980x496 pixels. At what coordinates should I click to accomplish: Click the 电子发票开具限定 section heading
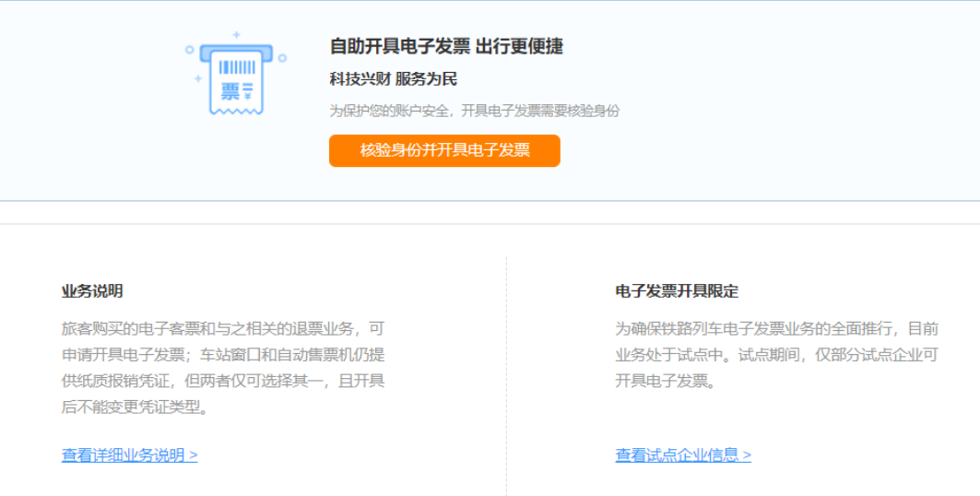[x=677, y=291]
